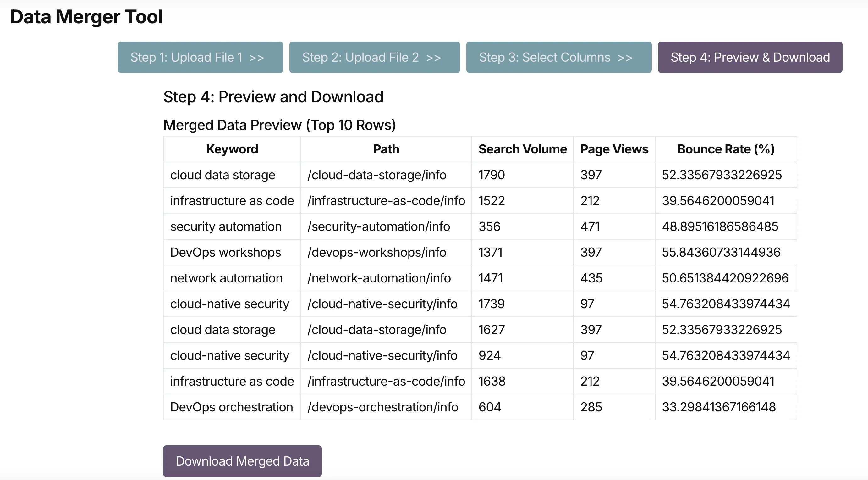Screen dimensions: 868x480
Task: Click bounce rate 50.651384420922696
Action: click(726, 278)
